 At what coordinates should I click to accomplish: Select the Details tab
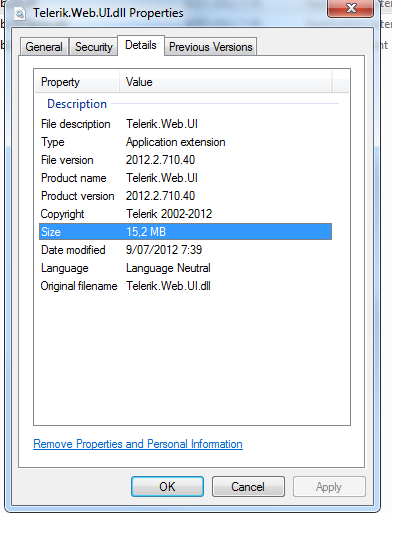point(141,45)
